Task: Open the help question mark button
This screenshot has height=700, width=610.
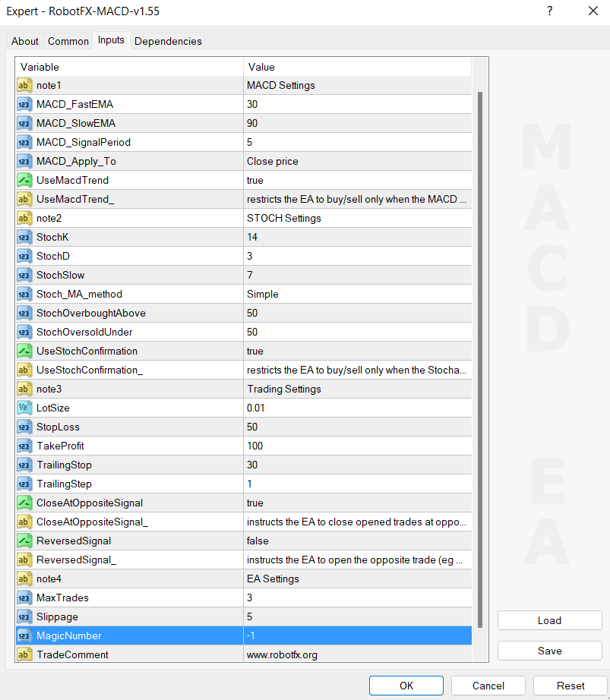Action: (550, 11)
